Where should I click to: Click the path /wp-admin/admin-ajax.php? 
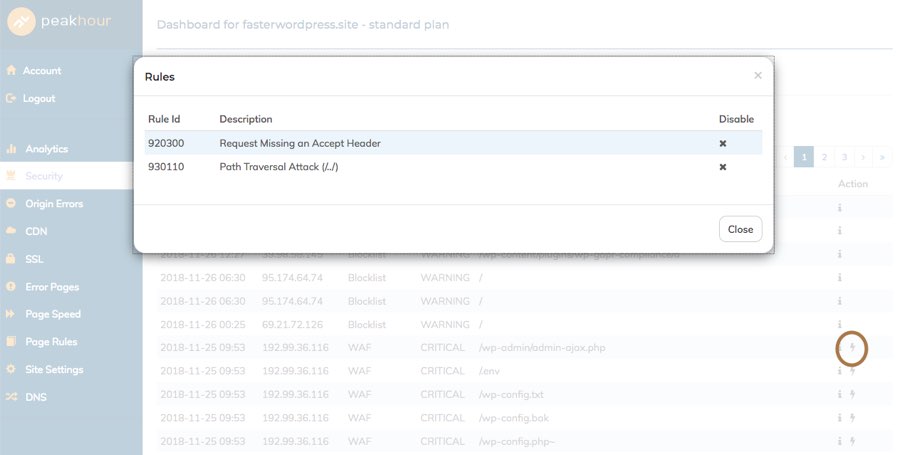(542, 348)
